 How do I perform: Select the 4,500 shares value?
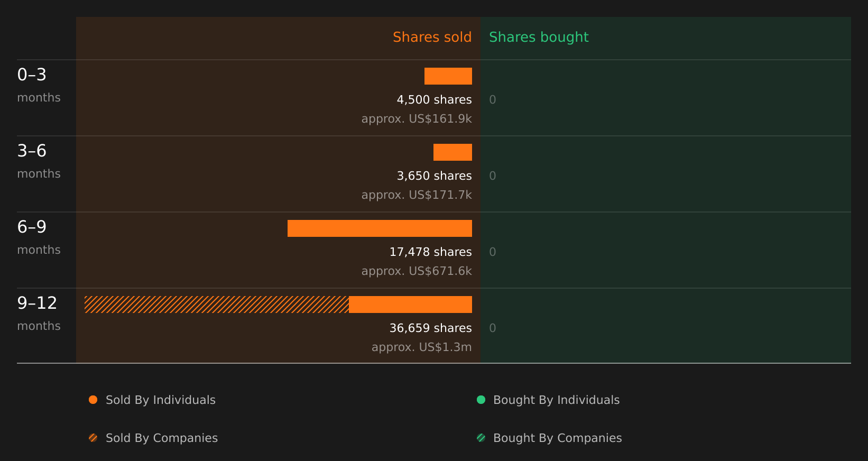click(x=434, y=100)
